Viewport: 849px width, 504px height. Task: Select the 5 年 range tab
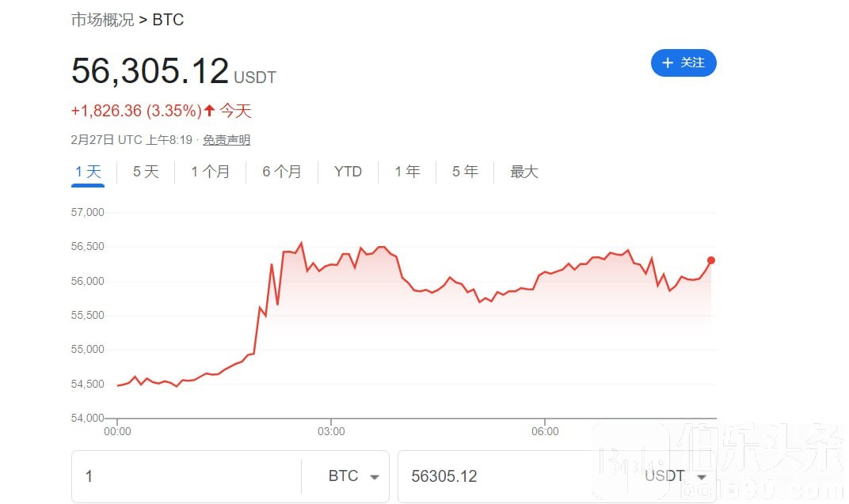pyautogui.click(x=465, y=172)
